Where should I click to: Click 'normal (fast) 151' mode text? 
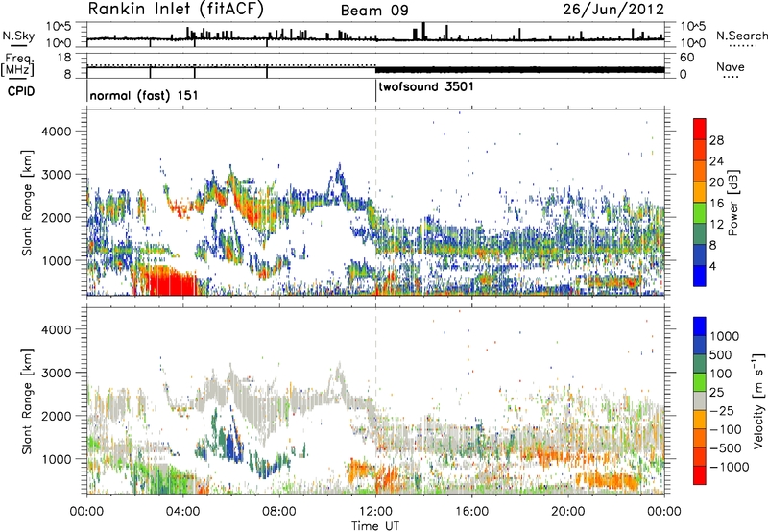pyautogui.click(x=144, y=95)
